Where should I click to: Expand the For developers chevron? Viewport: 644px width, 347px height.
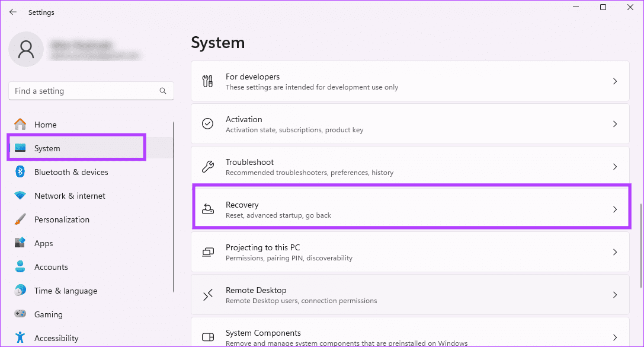coord(615,81)
